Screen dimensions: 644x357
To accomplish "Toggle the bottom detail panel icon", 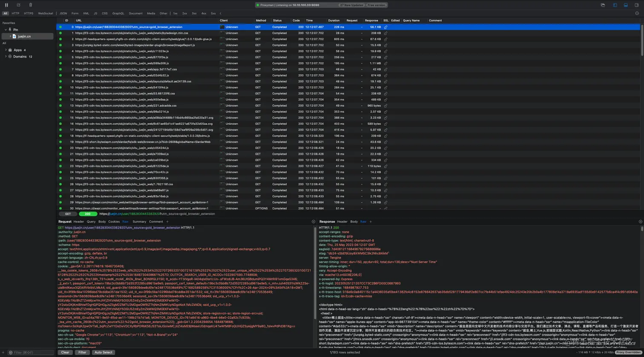I will 626,5.
